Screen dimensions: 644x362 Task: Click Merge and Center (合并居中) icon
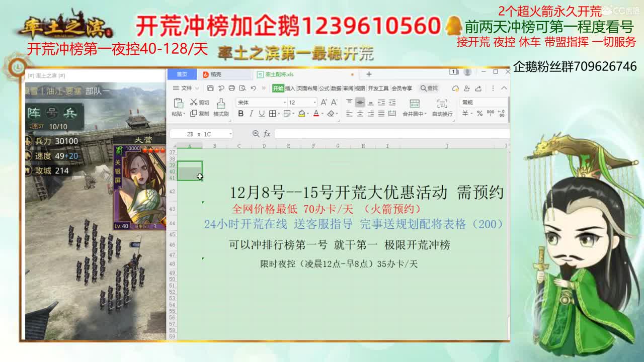(415, 104)
